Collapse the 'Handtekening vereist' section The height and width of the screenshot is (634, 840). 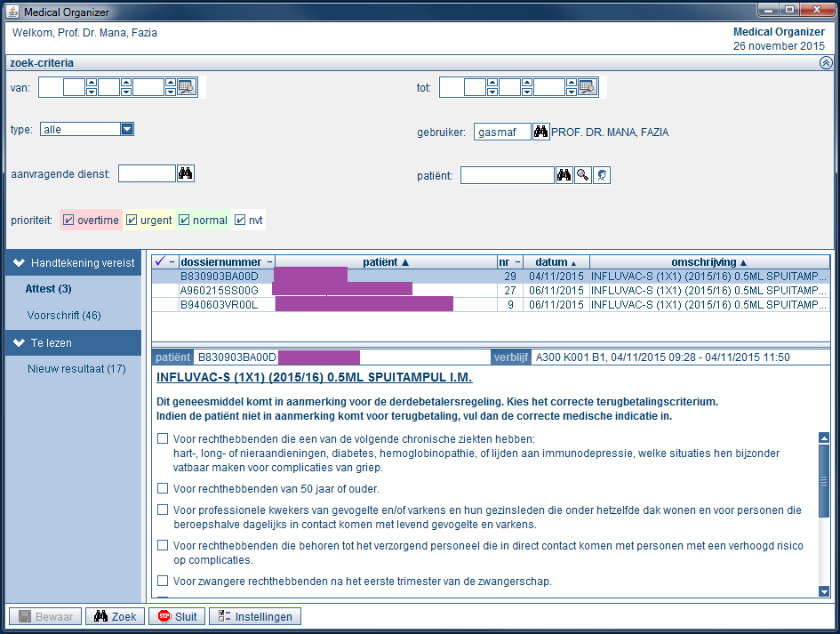[x=18, y=263]
